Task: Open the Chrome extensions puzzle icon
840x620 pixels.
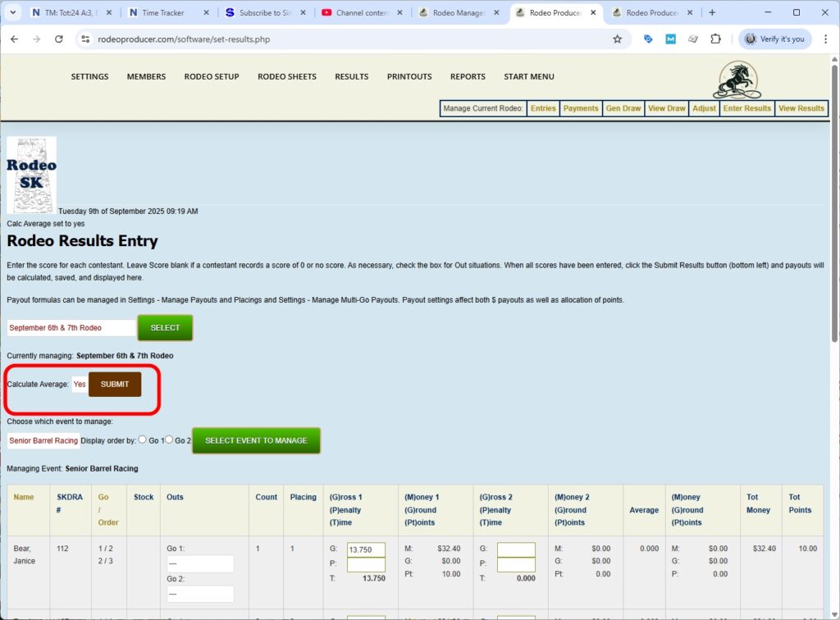Action: 715,39
